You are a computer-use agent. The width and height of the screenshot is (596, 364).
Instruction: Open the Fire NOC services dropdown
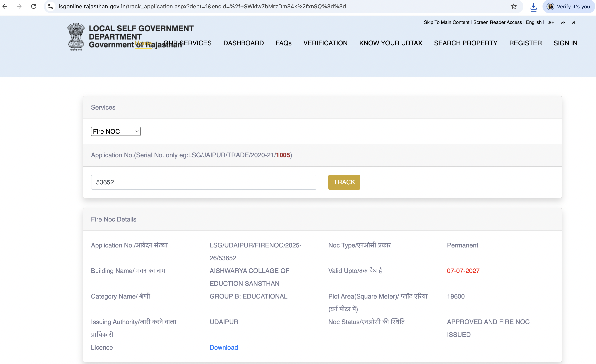click(116, 131)
